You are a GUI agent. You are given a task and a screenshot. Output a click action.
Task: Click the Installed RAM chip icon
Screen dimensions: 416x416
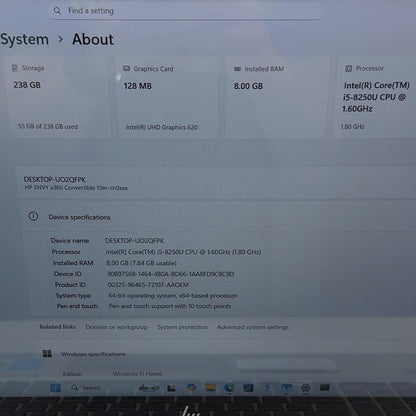click(237, 69)
